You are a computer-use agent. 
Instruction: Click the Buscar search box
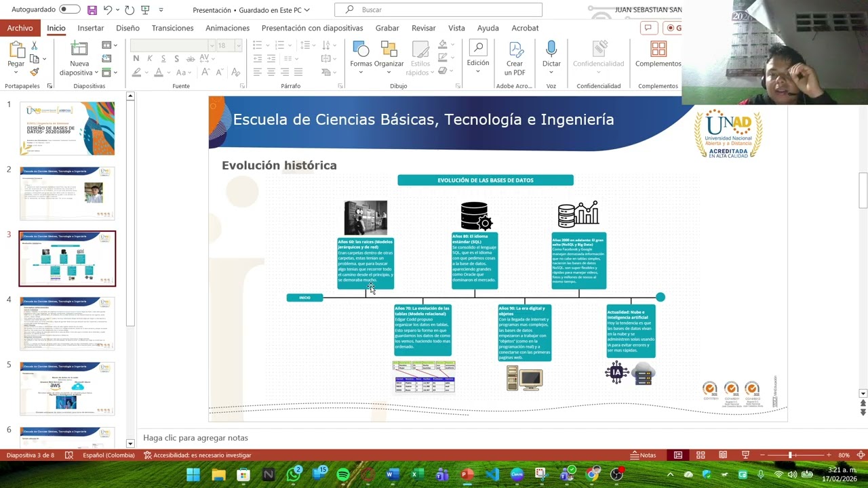click(x=438, y=9)
